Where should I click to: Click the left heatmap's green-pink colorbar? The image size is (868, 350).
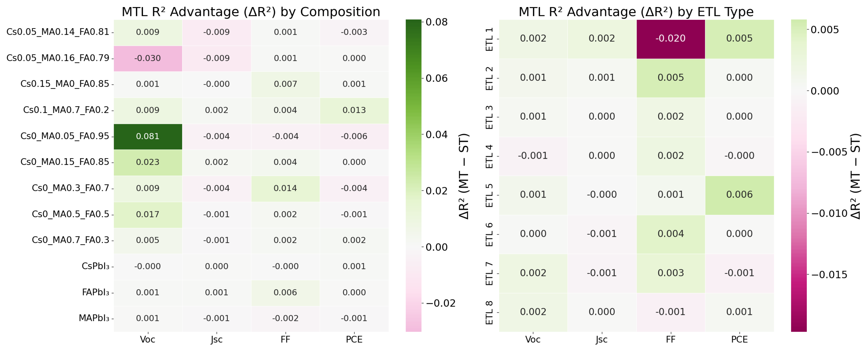[x=414, y=175]
